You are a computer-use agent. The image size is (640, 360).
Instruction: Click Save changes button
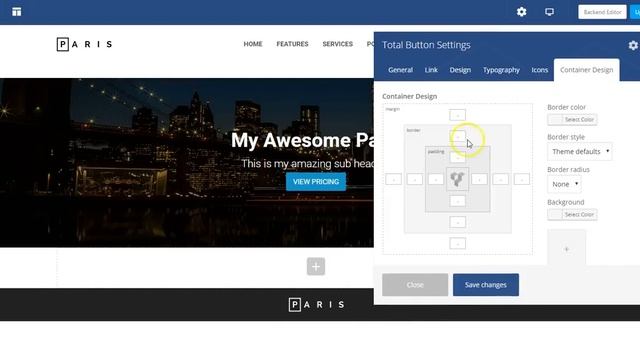[x=486, y=284]
